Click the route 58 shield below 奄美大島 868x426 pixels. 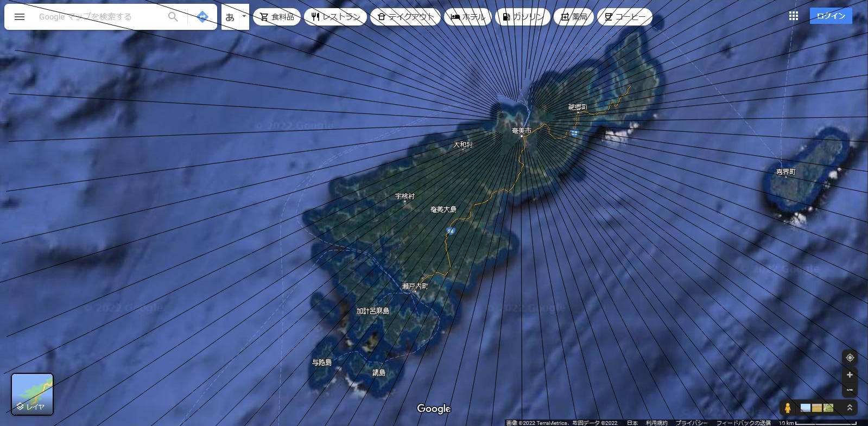point(451,231)
